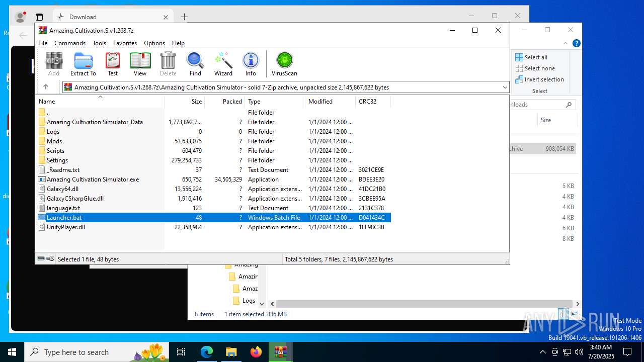644x362 pixels.
Task: Click Invert selection in Explorer ribbon
Action: tap(539, 79)
